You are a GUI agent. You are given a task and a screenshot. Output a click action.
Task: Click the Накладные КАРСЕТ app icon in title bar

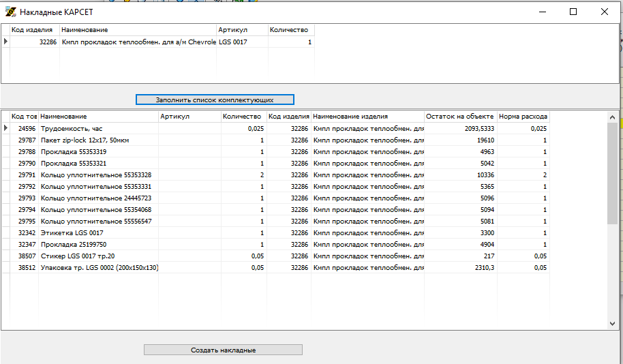coord(10,12)
